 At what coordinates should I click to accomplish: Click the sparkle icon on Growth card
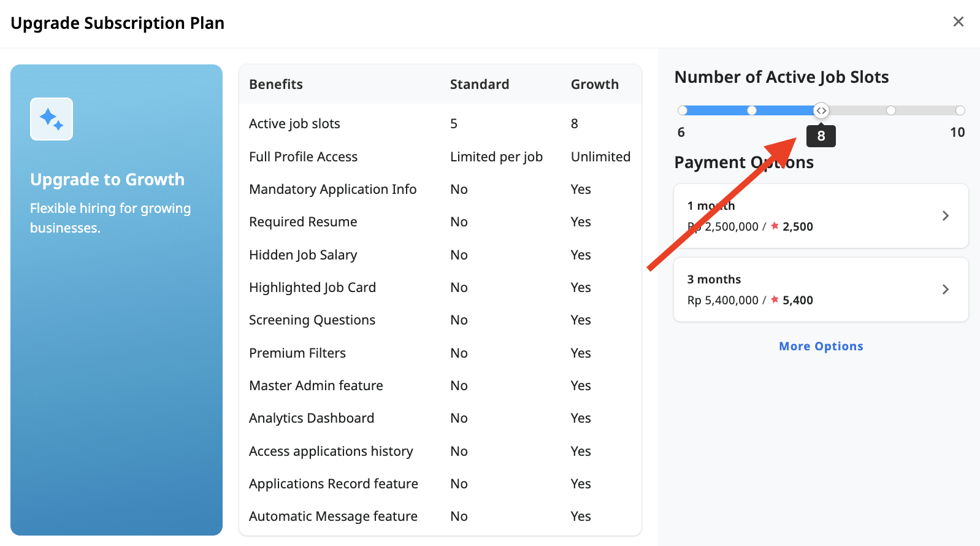click(x=52, y=119)
